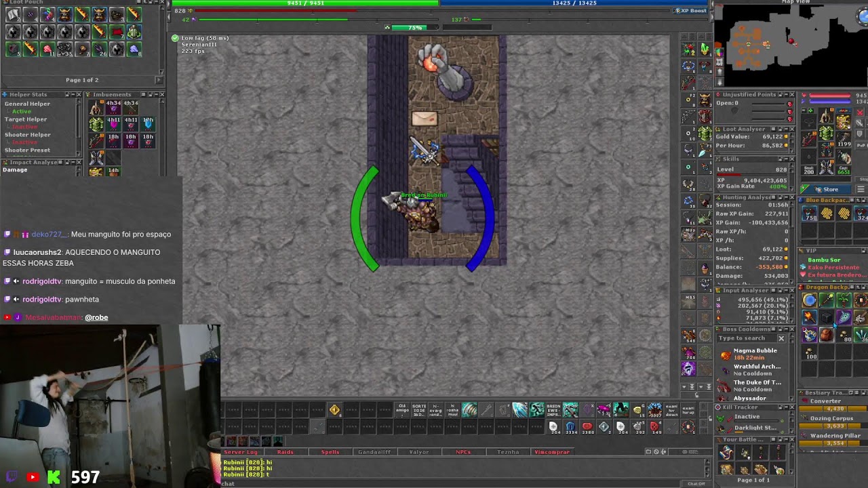Toggle the Chat Off button
Image resolution: width=868 pixels, height=488 pixels.
pyautogui.click(x=696, y=483)
